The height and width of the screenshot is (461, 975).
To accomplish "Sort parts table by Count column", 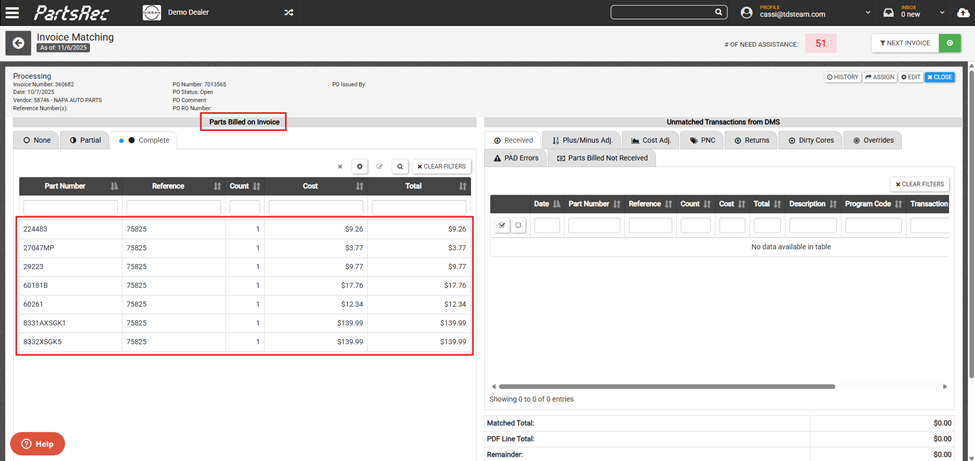I will pos(256,187).
